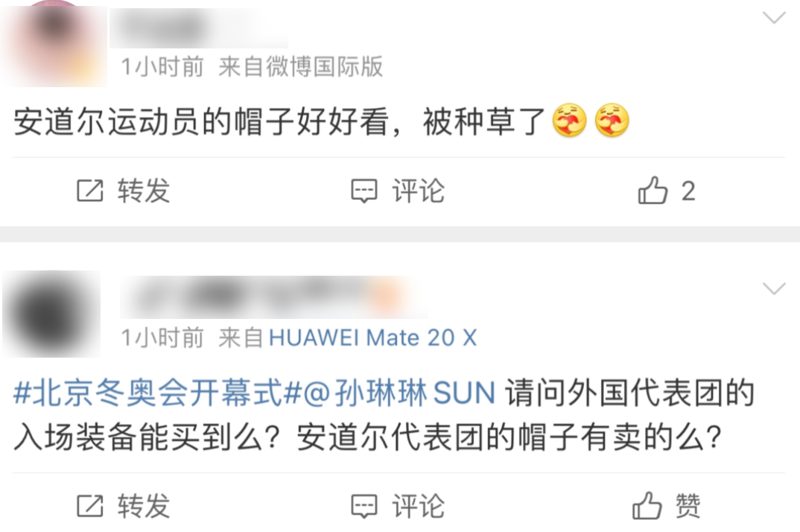
Task: Click the 评论 label on the second post
Action: click(x=419, y=507)
